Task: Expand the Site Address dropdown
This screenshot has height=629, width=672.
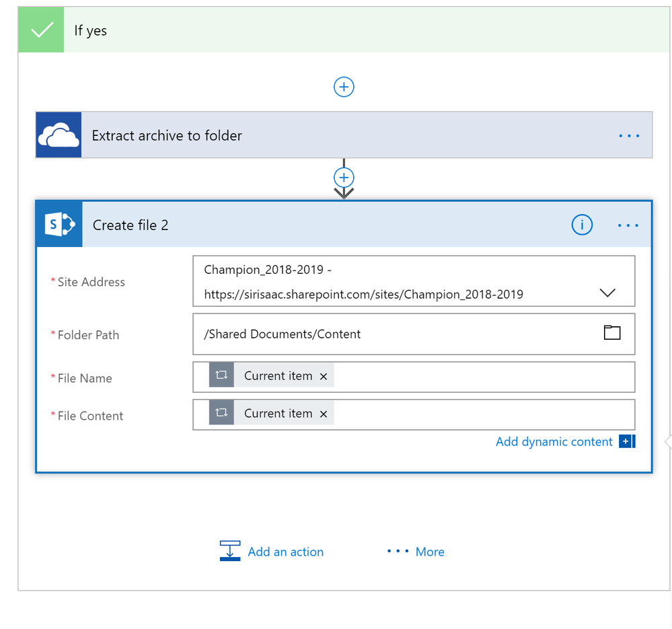Action: (x=607, y=293)
